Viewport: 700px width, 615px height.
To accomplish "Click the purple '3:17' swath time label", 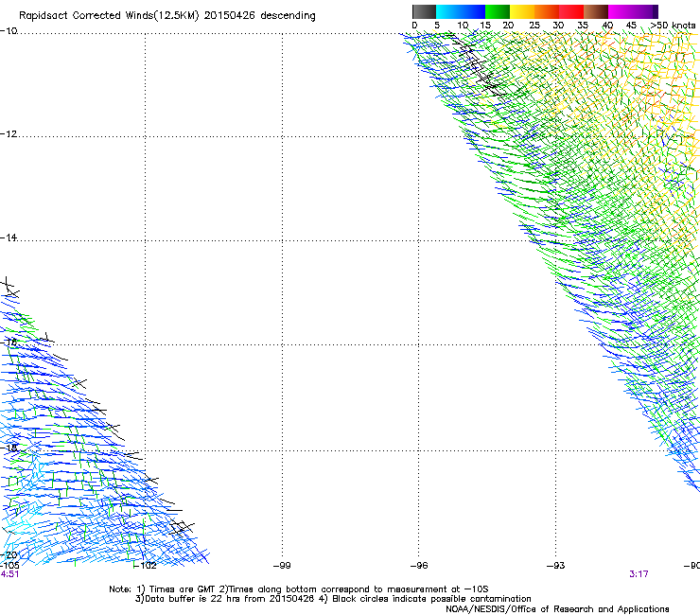I will 639,574.
